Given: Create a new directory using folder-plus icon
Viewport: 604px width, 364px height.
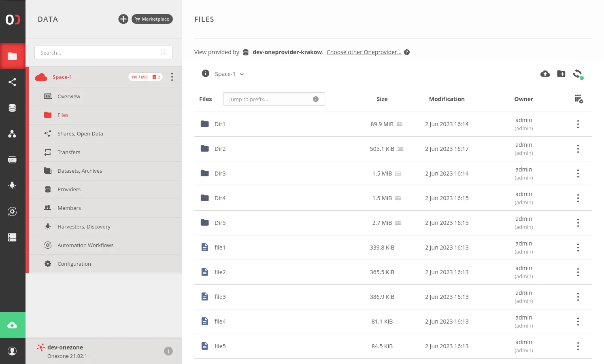Looking at the screenshot, I should coord(561,74).
